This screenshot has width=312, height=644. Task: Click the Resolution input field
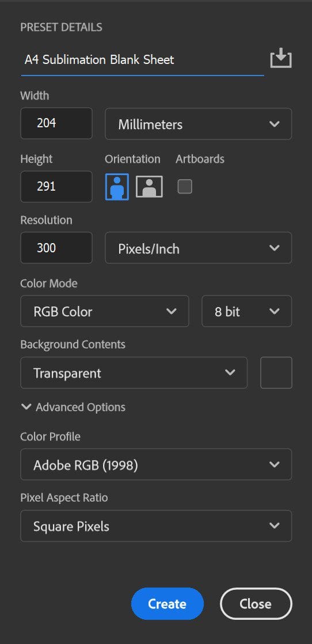pos(56,248)
